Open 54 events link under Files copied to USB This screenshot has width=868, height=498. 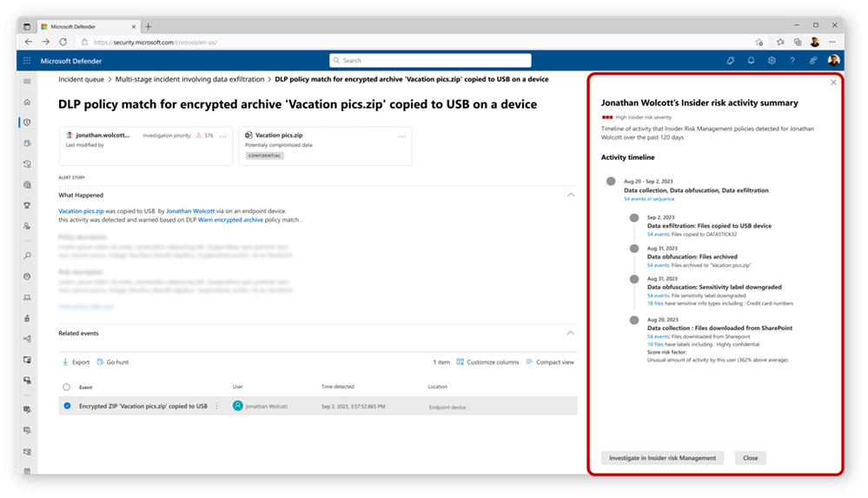tap(659, 235)
